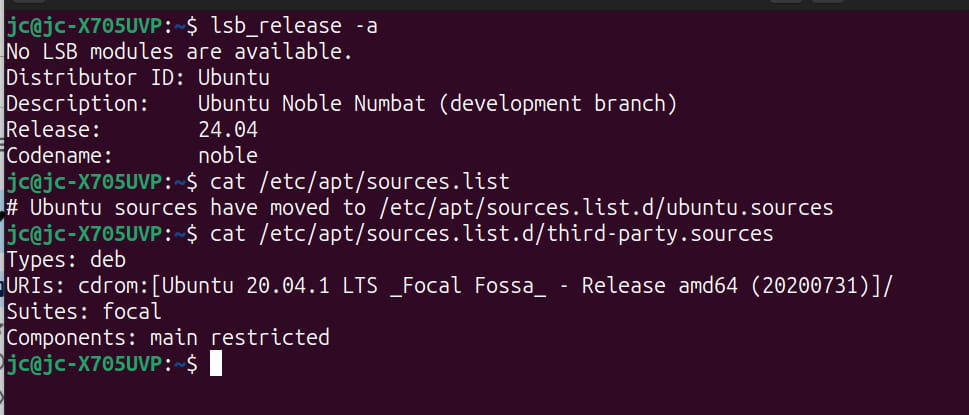Click the Codename value noble
The width and height of the screenshot is (969, 415).
228,156
